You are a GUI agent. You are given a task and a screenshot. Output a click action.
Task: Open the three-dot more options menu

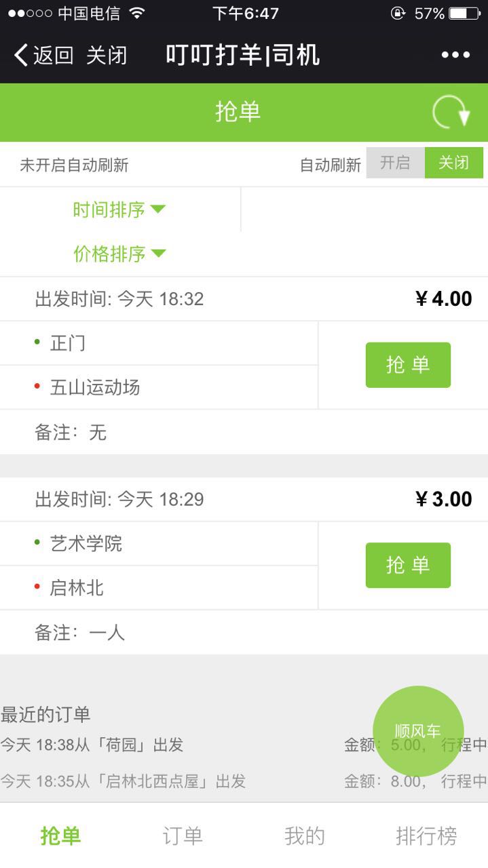(455, 56)
